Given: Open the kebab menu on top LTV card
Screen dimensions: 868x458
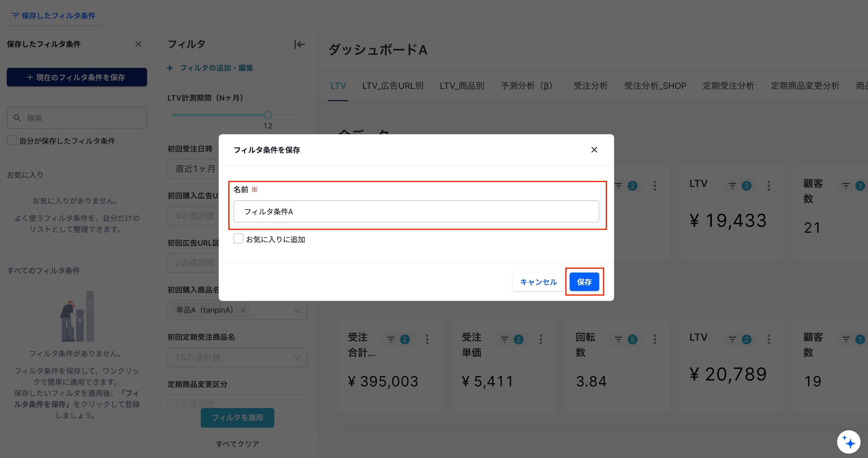Looking at the screenshot, I should [x=769, y=185].
